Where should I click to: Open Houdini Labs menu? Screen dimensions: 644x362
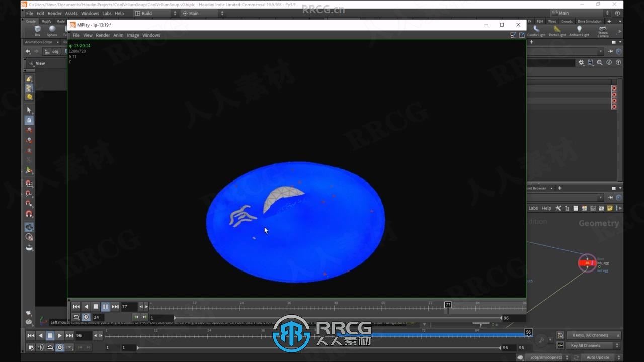tap(107, 14)
